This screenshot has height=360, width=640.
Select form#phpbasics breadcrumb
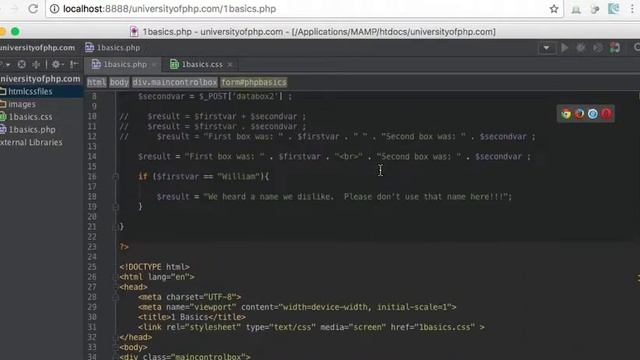click(x=254, y=82)
